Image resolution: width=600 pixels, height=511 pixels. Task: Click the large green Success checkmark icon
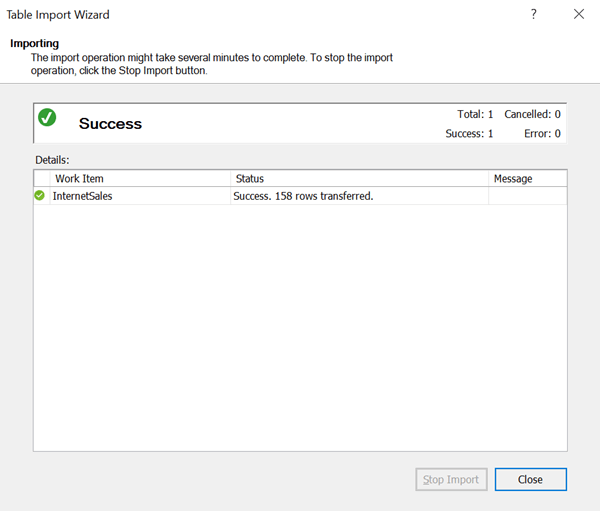tap(47, 117)
